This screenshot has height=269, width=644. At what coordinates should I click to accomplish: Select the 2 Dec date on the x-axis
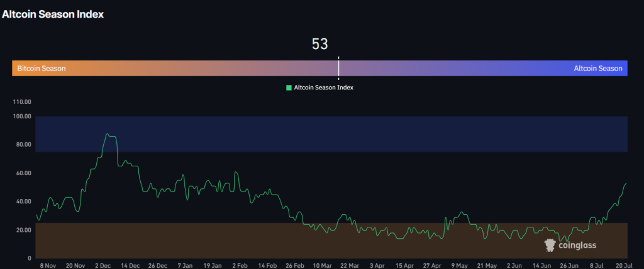[105, 266]
